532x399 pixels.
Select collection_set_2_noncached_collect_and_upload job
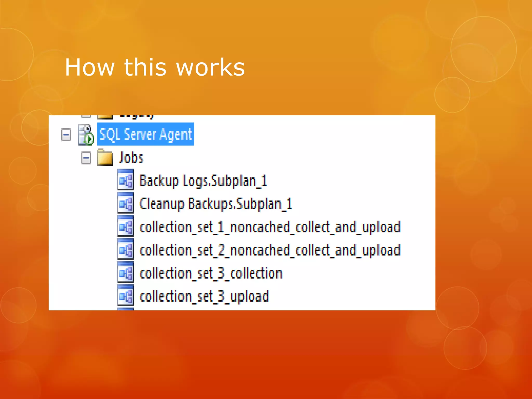click(x=270, y=250)
